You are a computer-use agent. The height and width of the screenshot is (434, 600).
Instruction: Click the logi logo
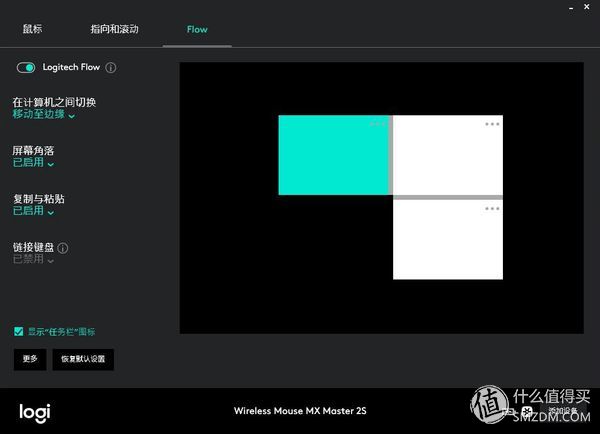click(x=35, y=413)
